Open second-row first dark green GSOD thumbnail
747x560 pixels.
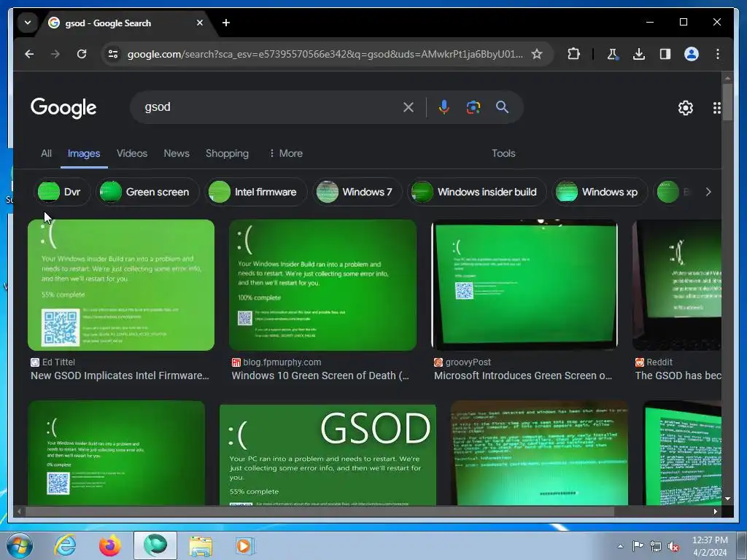pos(116,454)
